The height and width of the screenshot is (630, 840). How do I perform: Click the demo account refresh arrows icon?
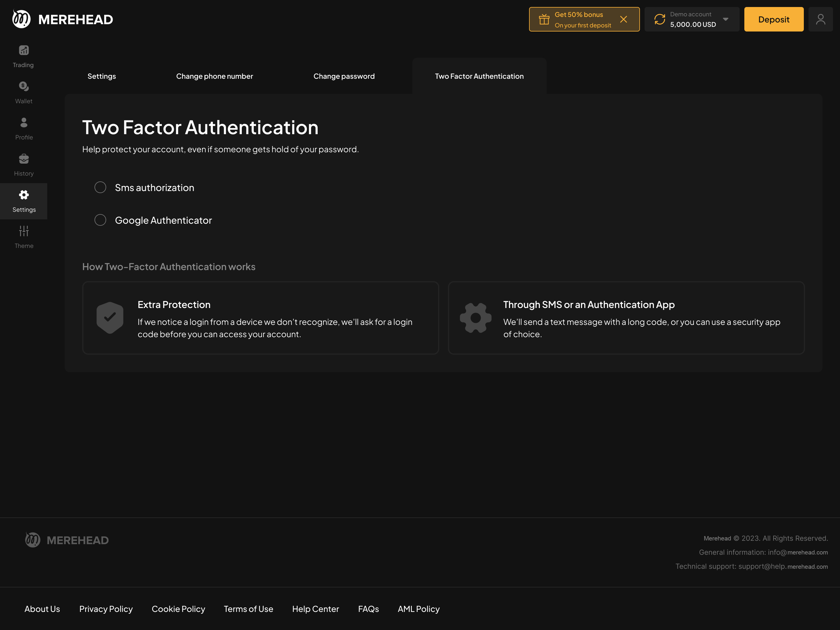pos(660,19)
